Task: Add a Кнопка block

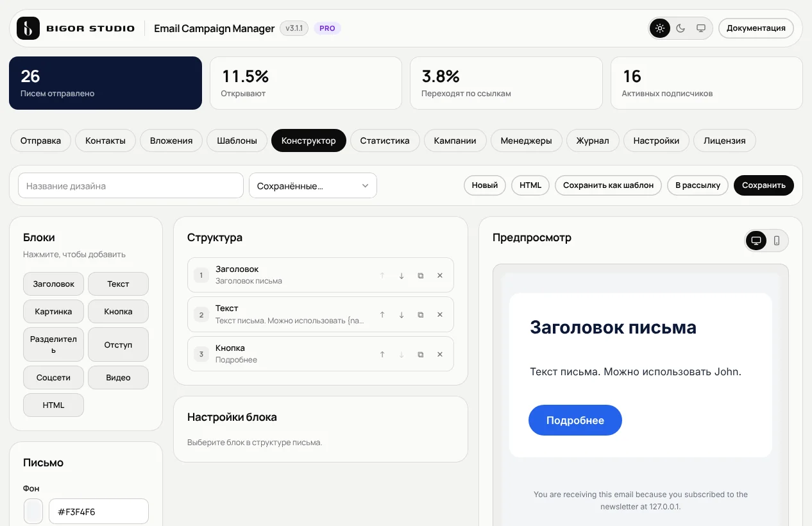Action: click(x=118, y=311)
